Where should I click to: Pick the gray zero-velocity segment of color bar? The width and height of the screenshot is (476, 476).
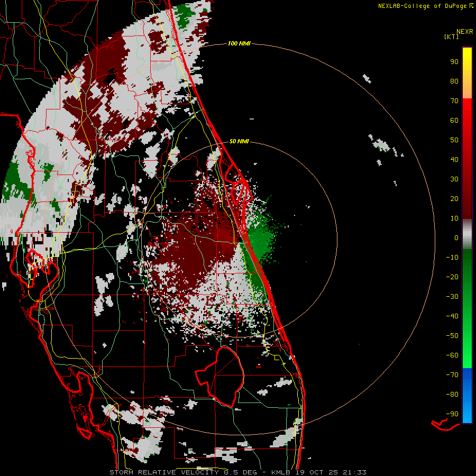(467, 234)
